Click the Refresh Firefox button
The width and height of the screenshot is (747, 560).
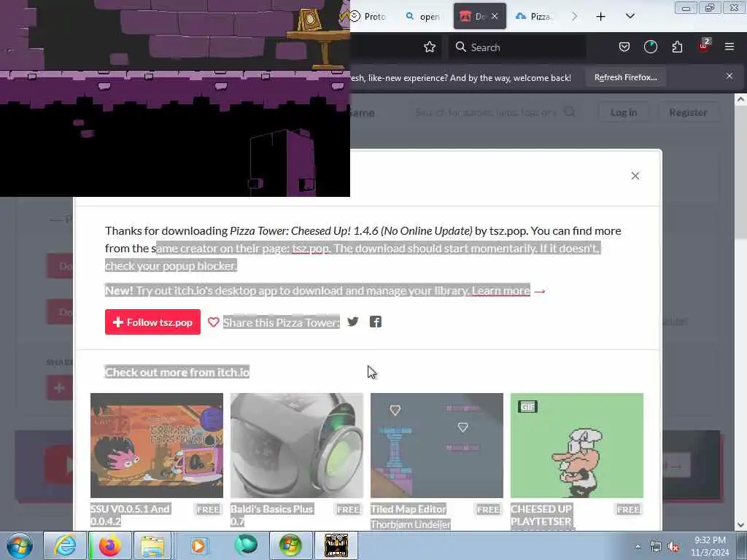(x=625, y=77)
